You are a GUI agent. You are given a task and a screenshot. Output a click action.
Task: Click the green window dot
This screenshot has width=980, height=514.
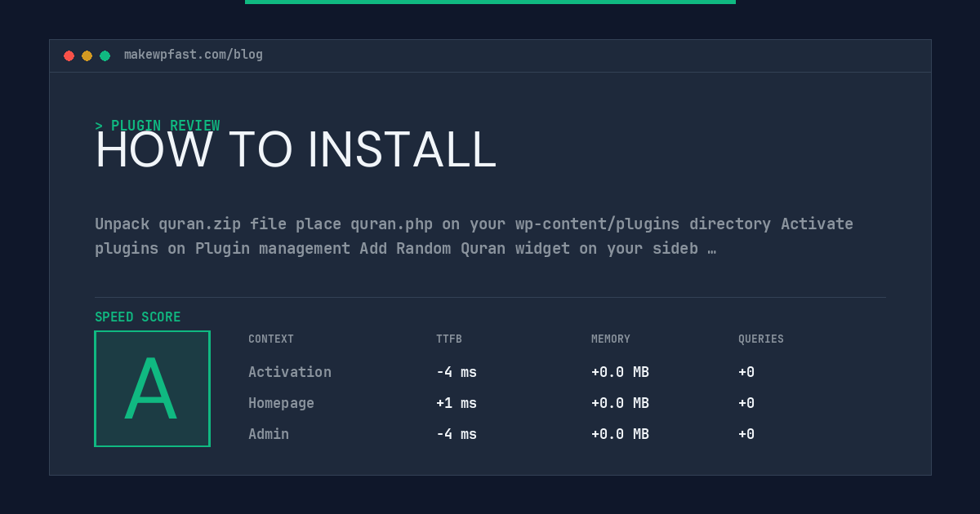[105, 55]
